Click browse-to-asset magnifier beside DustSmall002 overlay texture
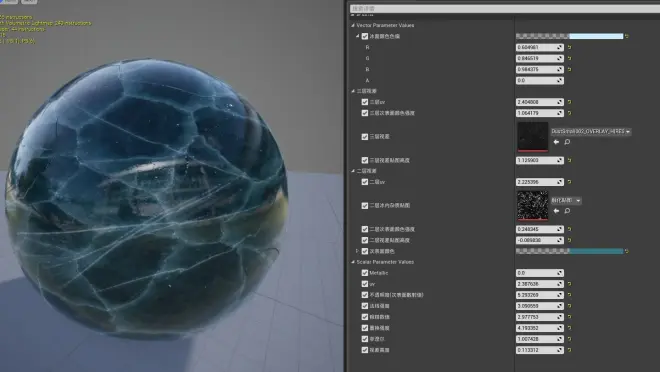 point(567,142)
